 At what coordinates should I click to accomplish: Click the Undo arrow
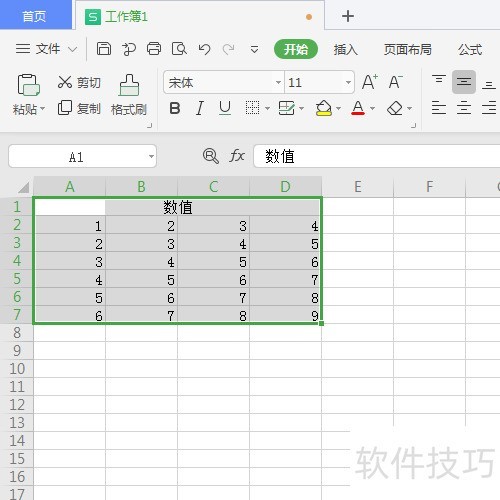coord(204,49)
